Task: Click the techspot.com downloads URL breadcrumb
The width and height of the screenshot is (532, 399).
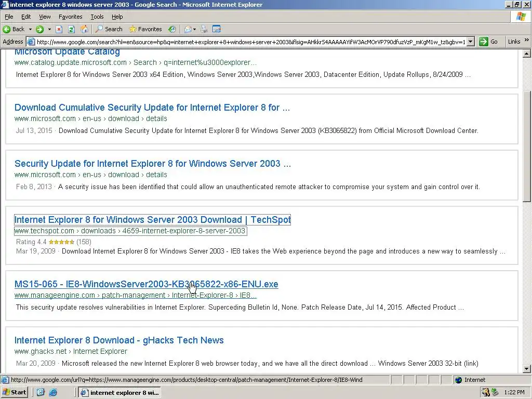Action: click(x=130, y=231)
